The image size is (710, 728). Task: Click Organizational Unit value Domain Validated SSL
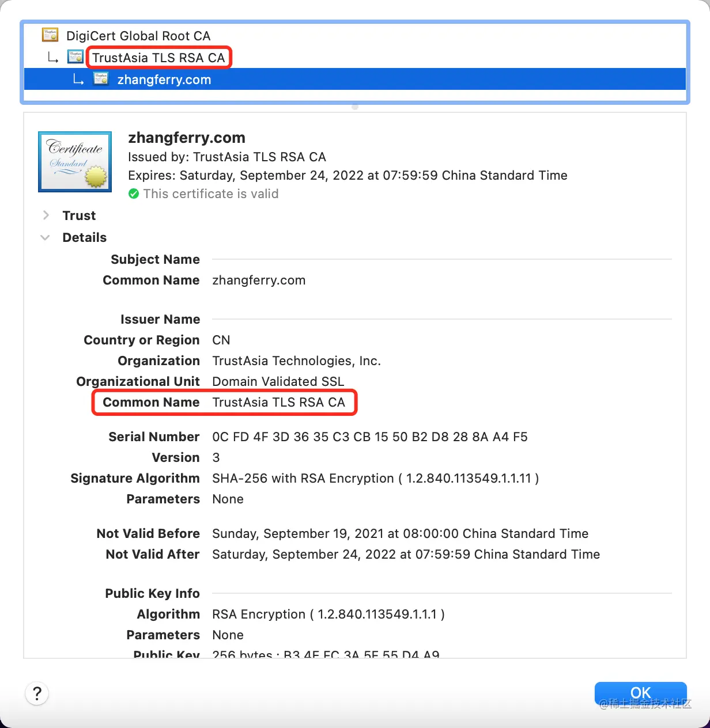coord(278,381)
